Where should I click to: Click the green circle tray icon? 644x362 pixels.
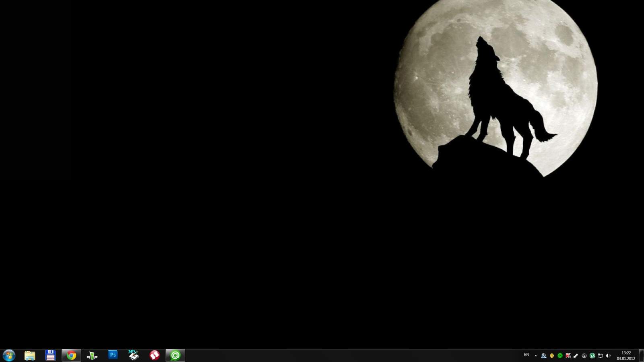(560, 356)
